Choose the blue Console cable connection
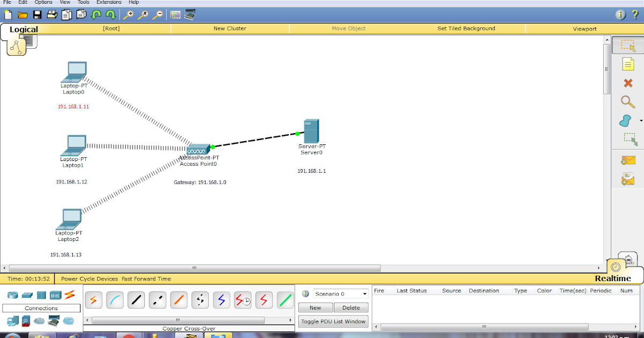644x338 pixels. pyautogui.click(x=115, y=300)
